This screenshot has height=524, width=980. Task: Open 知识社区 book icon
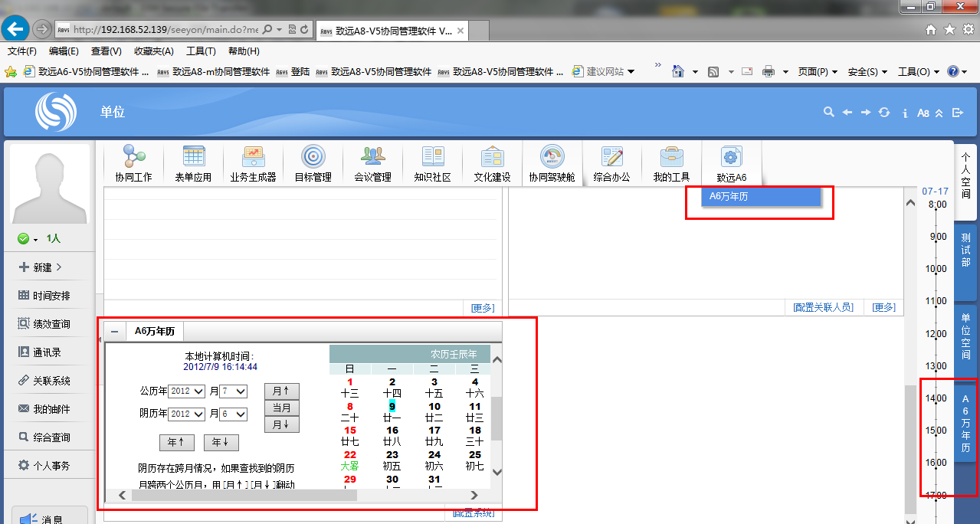(432, 157)
